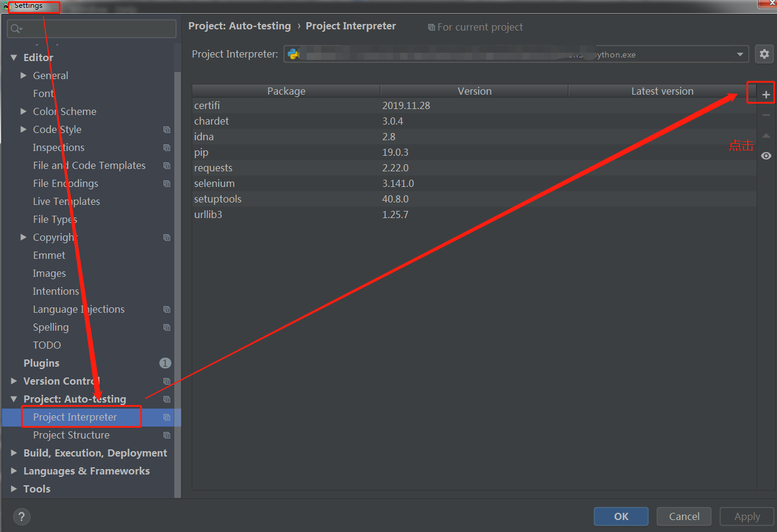Expand the Code Style subtree
The image size is (777, 532).
coord(23,129)
